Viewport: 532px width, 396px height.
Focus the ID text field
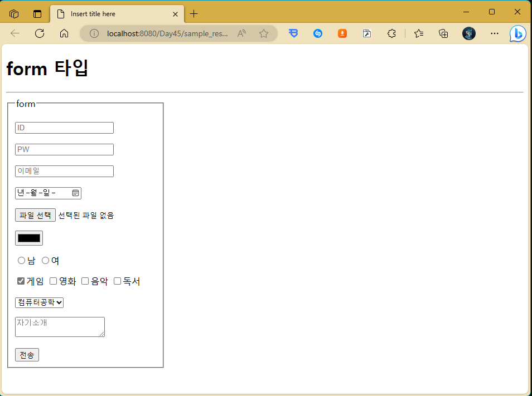pyautogui.click(x=65, y=128)
